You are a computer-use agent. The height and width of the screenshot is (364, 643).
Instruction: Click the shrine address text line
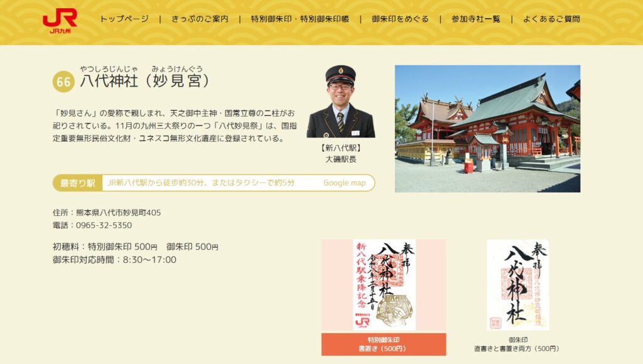[107, 212]
